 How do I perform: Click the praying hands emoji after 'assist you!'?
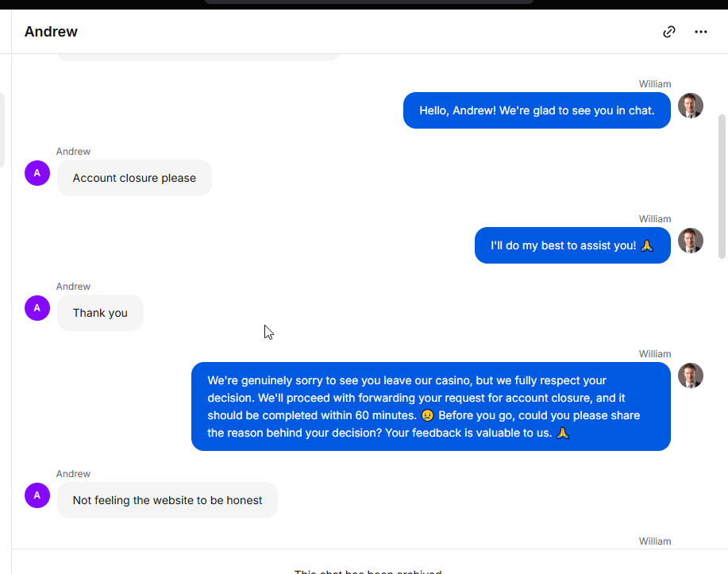point(647,245)
